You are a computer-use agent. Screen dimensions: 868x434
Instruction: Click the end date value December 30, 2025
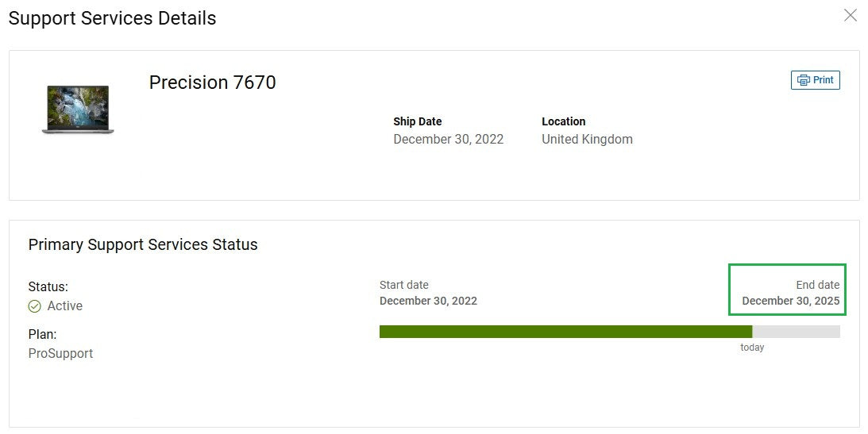791,301
